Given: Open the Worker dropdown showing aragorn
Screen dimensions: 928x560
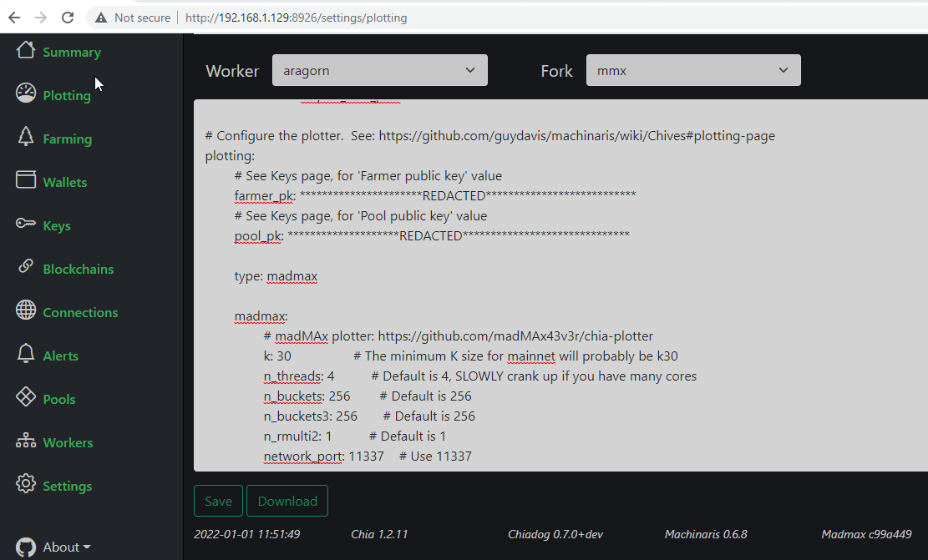Looking at the screenshot, I should 380,70.
